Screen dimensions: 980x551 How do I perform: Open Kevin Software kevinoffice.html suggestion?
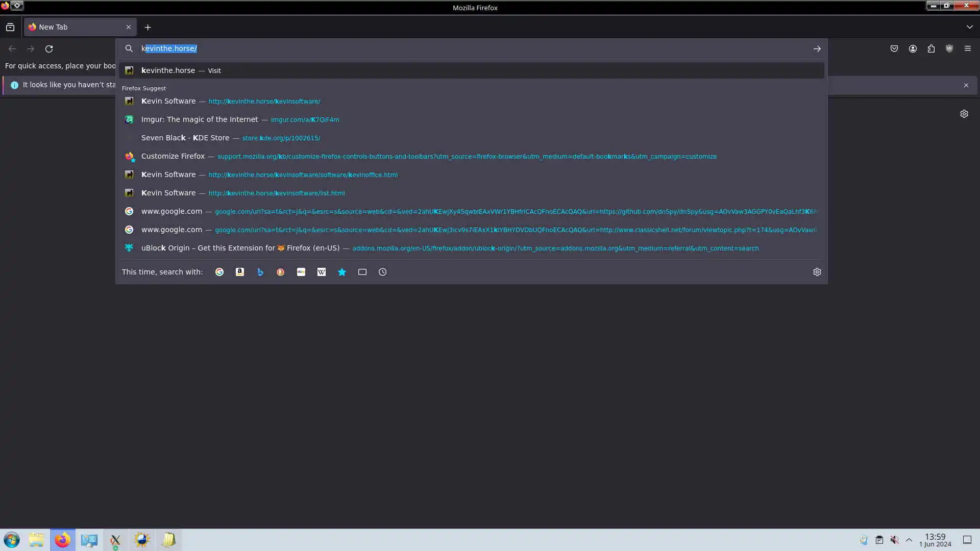[x=302, y=174]
